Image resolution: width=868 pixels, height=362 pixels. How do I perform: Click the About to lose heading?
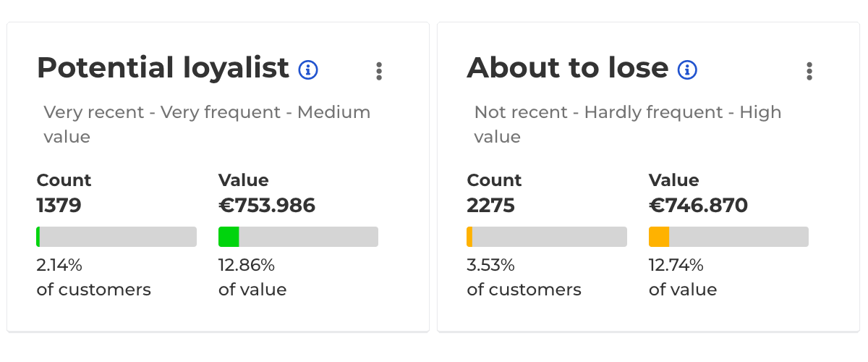pos(567,68)
